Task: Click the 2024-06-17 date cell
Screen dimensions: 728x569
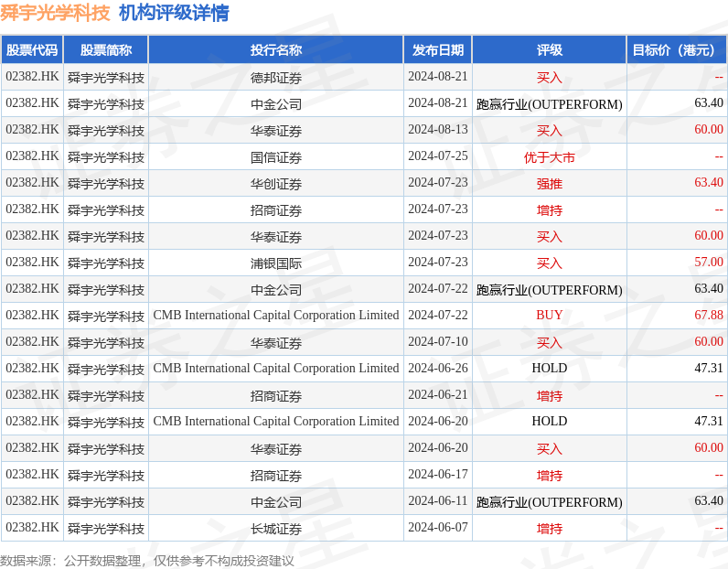Action: [x=438, y=474]
